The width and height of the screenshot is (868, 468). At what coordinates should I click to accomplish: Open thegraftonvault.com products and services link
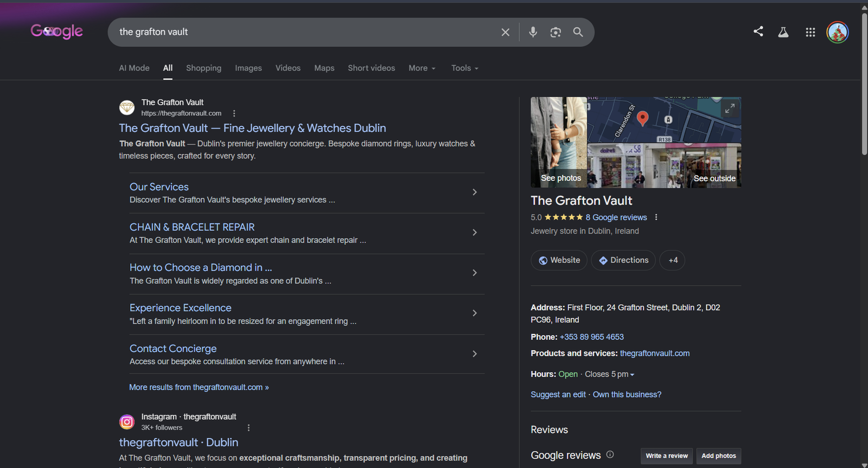tap(655, 353)
